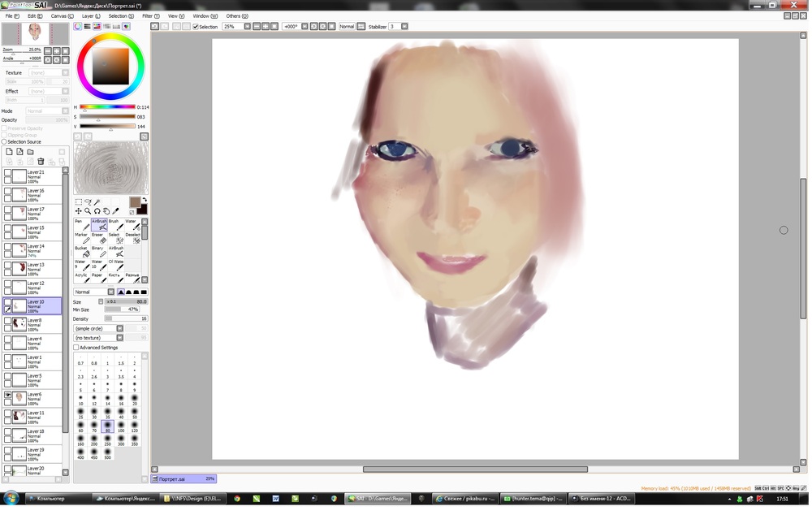Choose the Marker tool

81,240
